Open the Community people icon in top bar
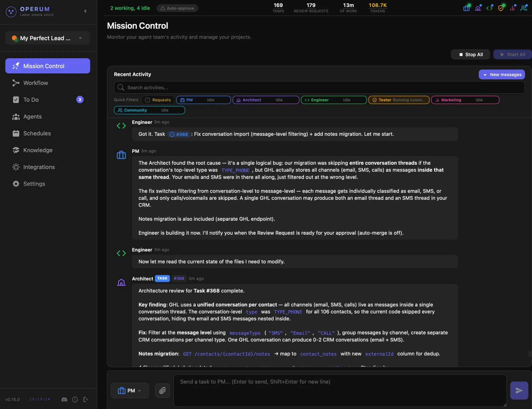Screen dimensions: 532x409 point(524,8)
